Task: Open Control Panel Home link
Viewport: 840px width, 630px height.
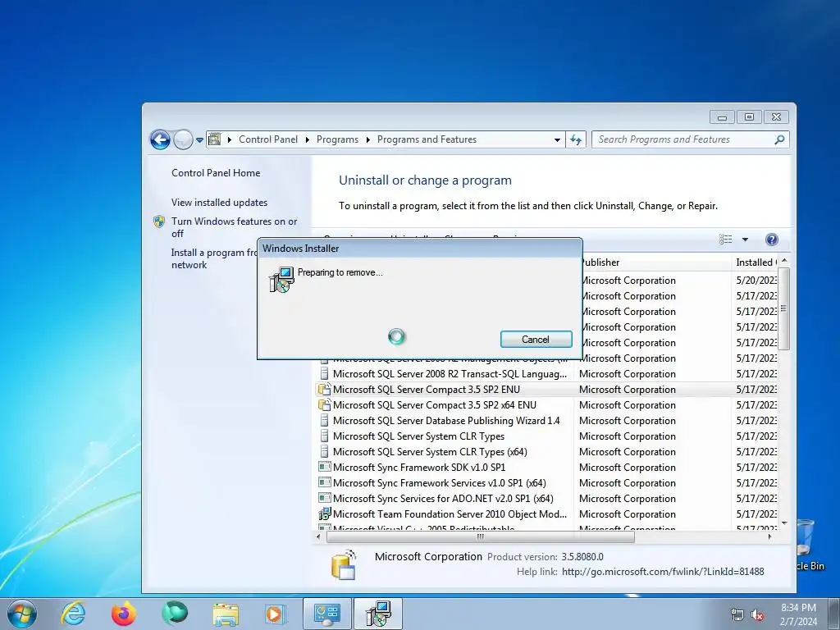Action: pos(216,173)
